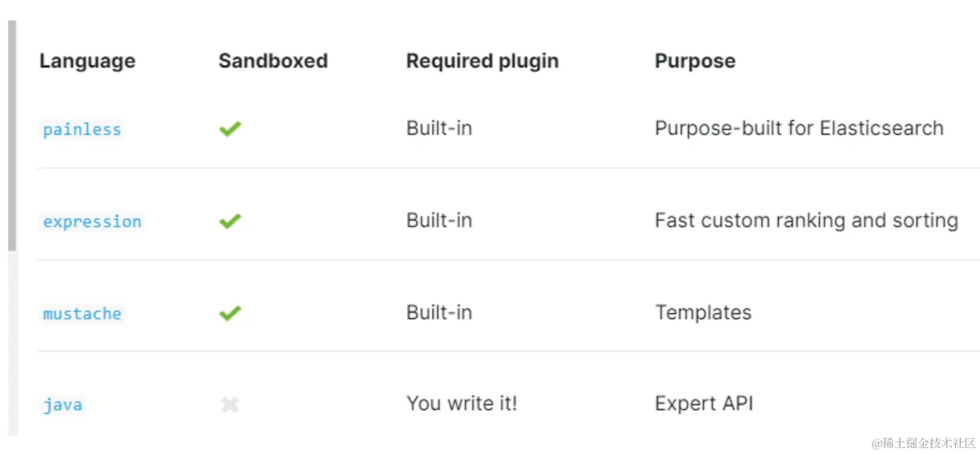Image resolution: width=980 pixels, height=454 pixels.
Task: Click the green checkmark in mustache row
Action: pos(230,313)
